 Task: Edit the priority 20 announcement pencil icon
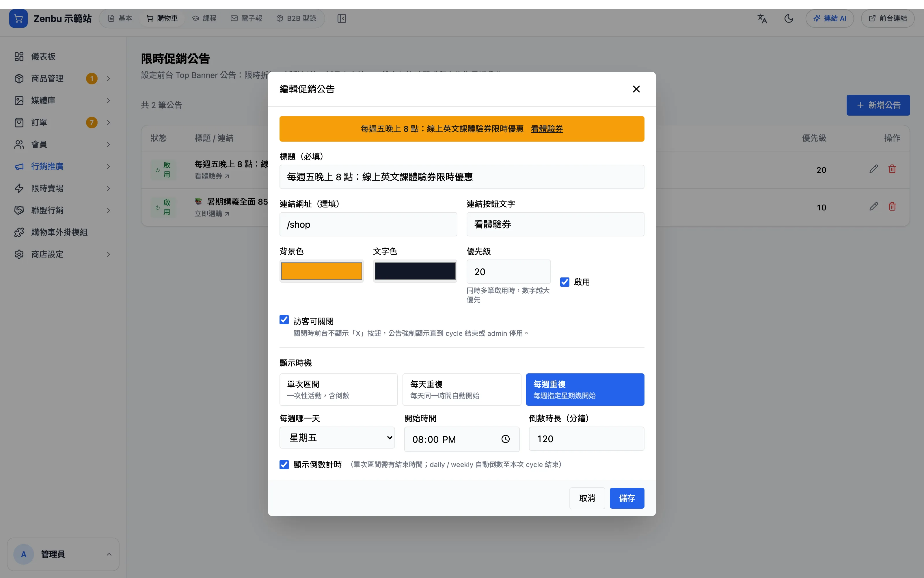coord(873,169)
